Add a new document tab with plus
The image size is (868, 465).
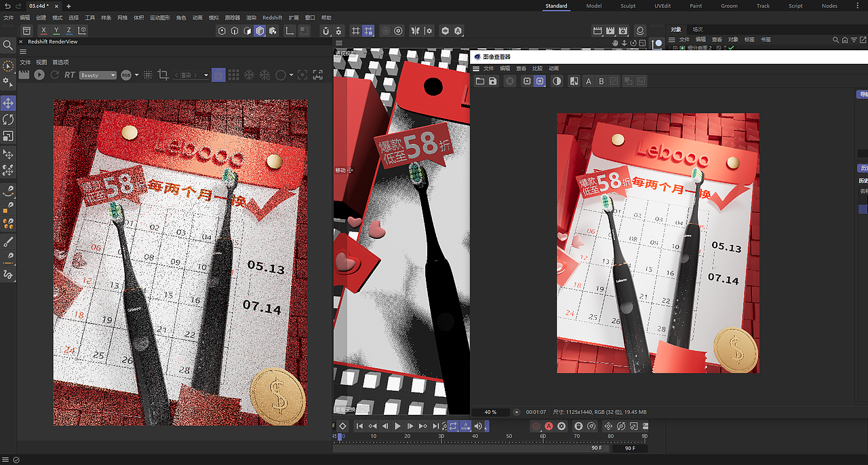tap(68, 5)
